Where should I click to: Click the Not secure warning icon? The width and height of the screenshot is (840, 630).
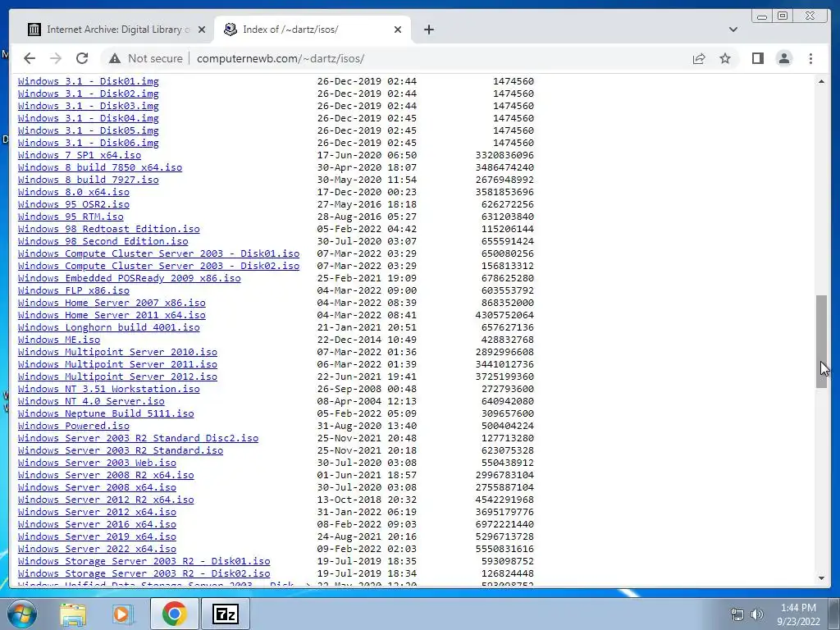tap(115, 58)
